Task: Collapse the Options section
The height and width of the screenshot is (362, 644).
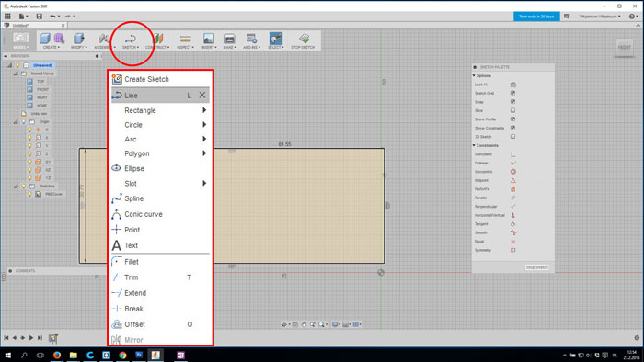Action: click(x=474, y=76)
